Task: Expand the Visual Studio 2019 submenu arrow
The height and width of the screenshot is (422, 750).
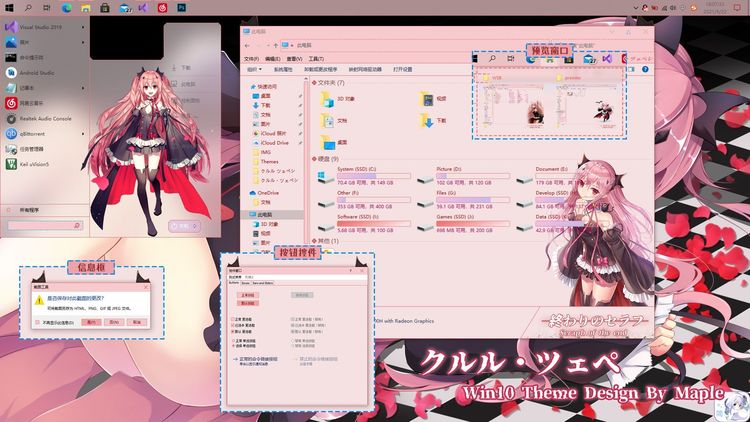Action: 83,27
